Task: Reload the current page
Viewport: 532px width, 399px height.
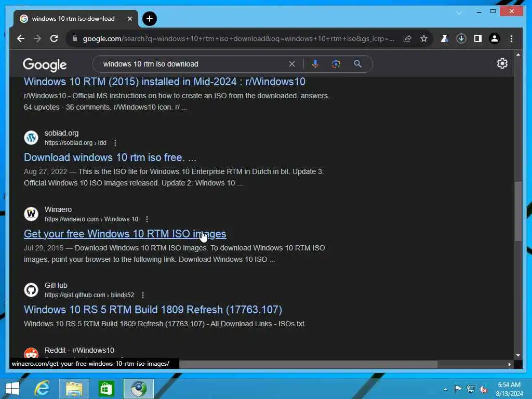Action: click(54, 38)
